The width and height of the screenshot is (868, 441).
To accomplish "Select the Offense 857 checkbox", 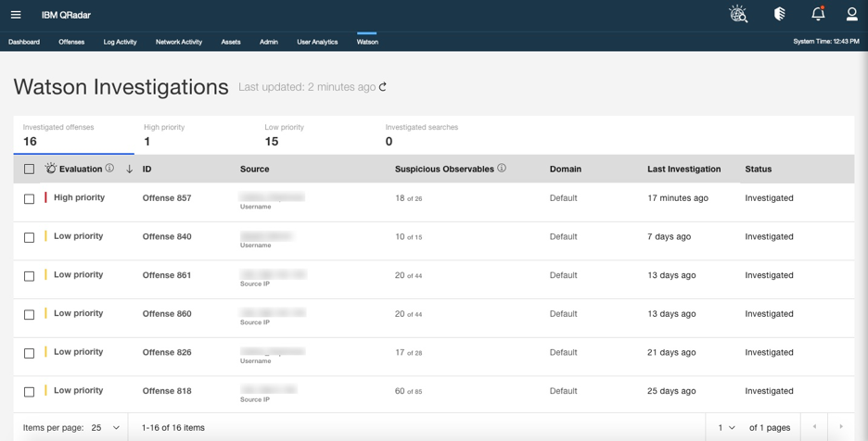I will [30, 198].
